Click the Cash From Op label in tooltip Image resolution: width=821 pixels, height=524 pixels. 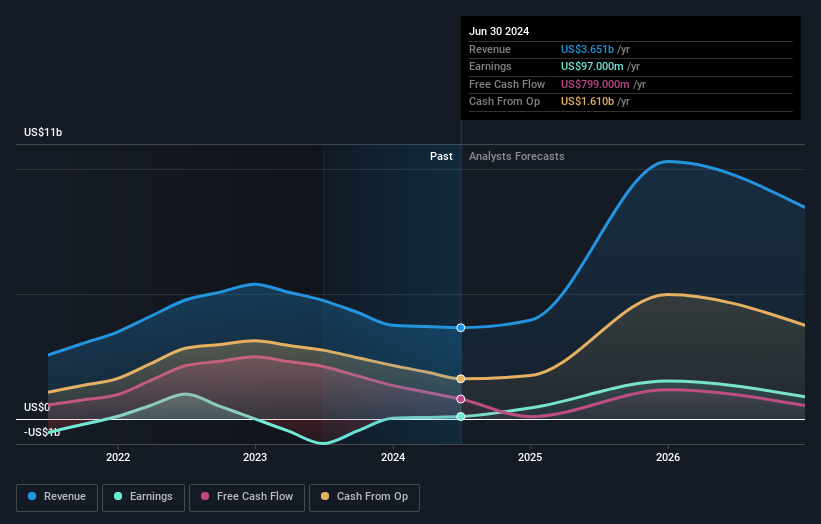[504, 102]
